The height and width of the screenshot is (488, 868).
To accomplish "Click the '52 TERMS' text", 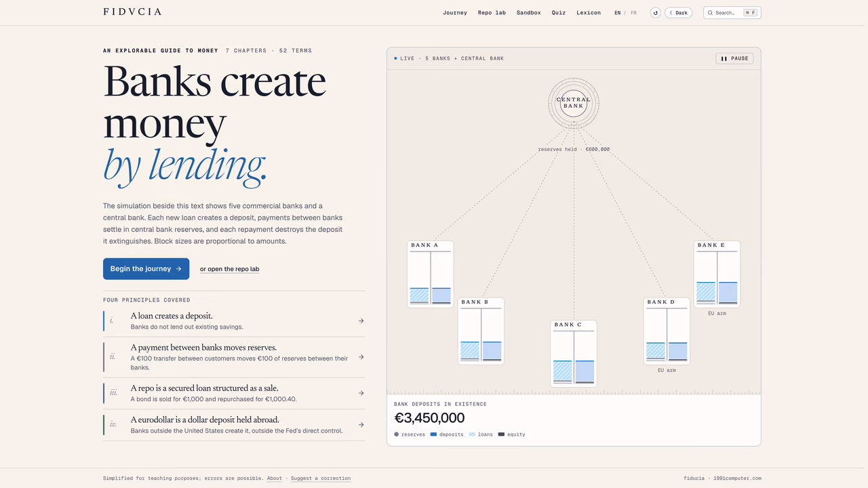I will pos(295,51).
